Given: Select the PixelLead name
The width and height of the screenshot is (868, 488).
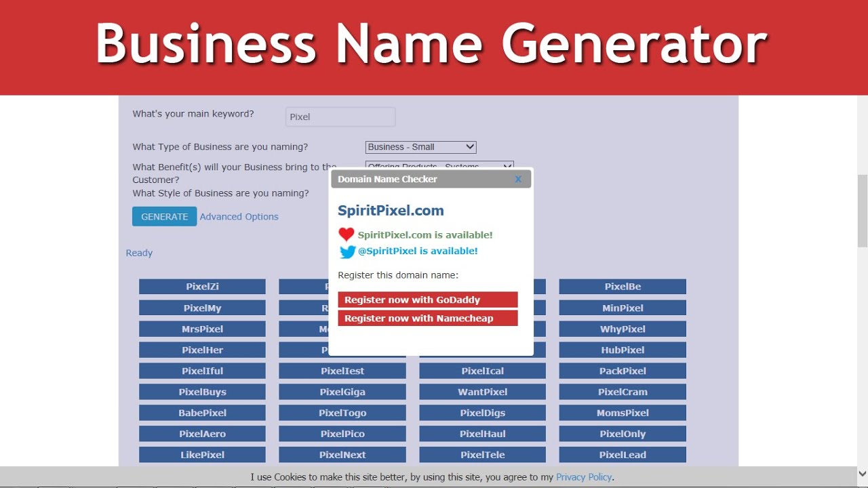Looking at the screenshot, I should point(623,455).
